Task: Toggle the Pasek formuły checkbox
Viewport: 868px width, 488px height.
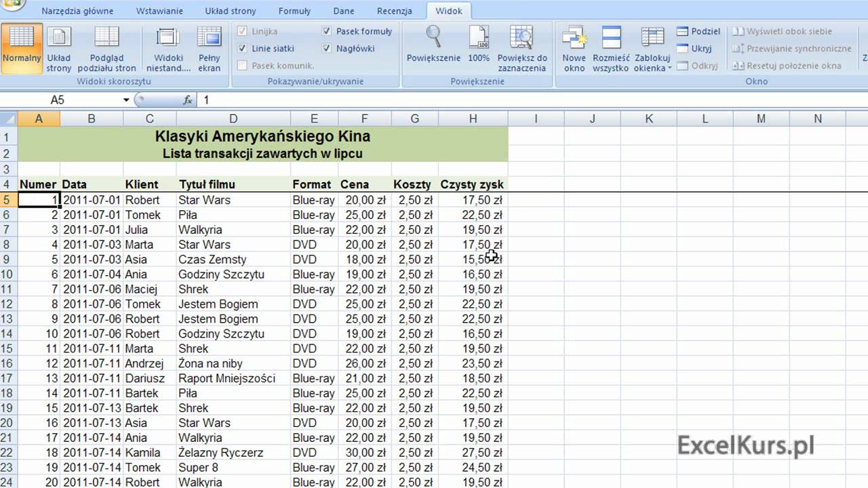Action: [327, 31]
